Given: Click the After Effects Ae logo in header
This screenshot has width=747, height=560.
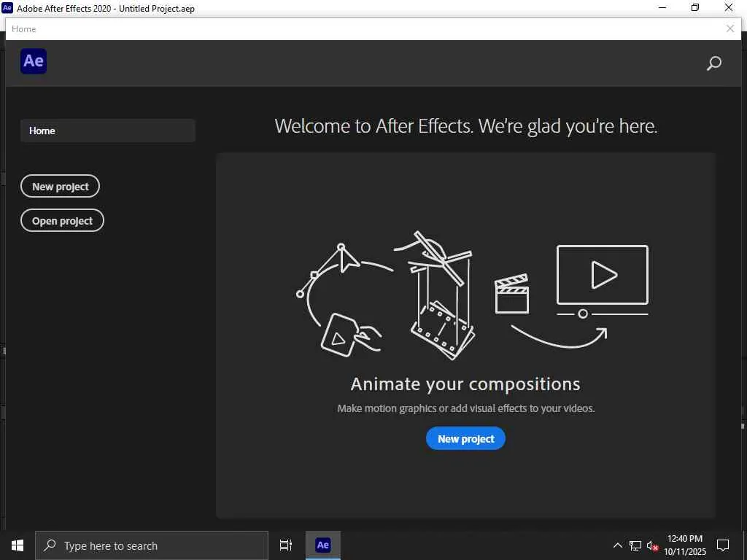Looking at the screenshot, I should tap(34, 61).
